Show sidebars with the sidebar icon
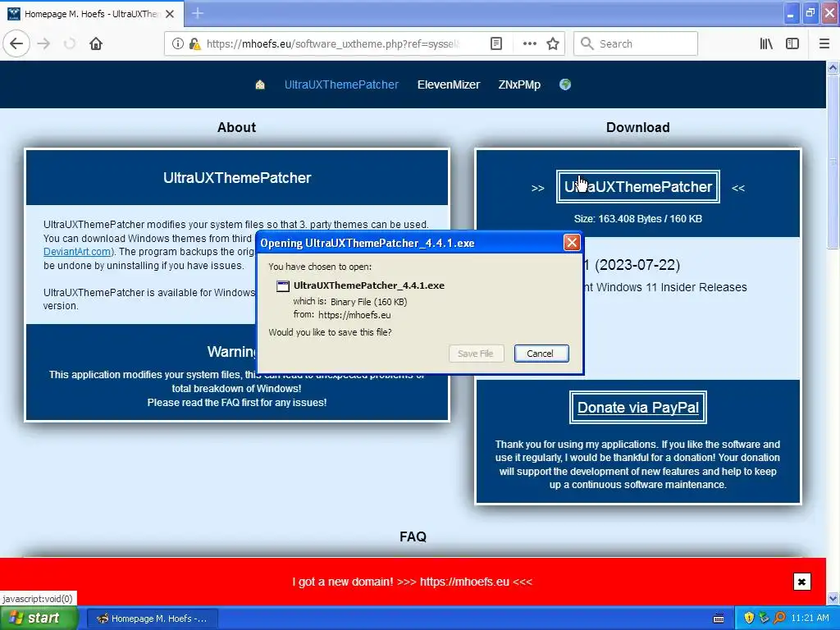The width and height of the screenshot is (840, 630). 792,43
